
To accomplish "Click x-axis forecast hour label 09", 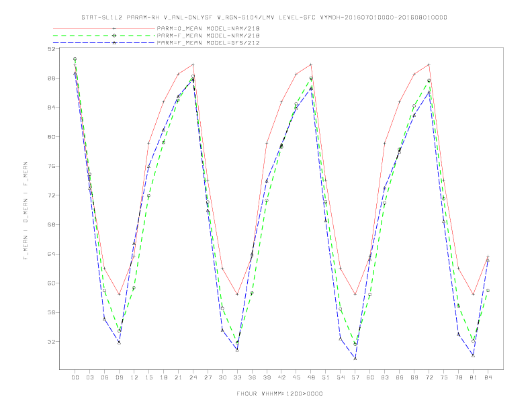I will point(119,377).
